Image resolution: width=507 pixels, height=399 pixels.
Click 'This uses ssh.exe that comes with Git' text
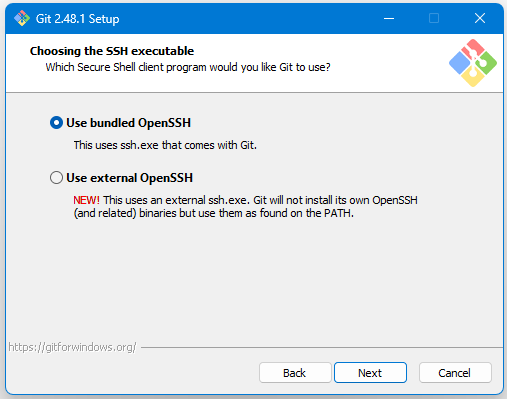pos(165,145)
